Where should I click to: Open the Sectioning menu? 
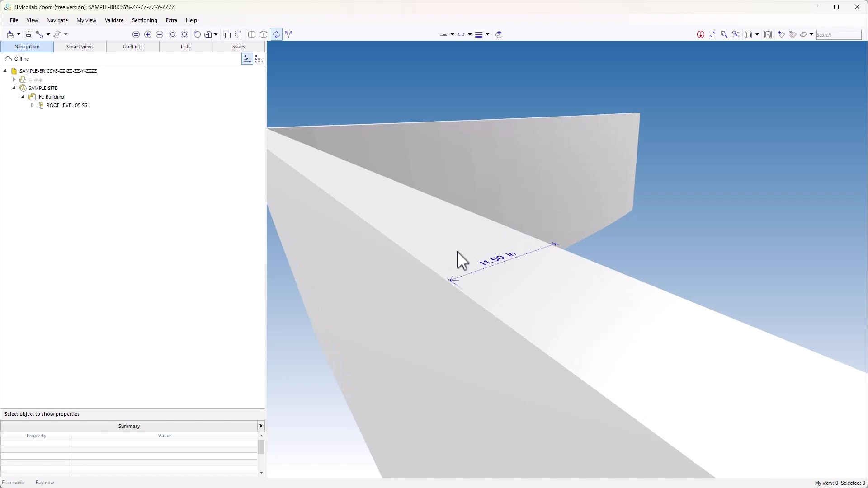pyautogui.click(x=144, y=20)
